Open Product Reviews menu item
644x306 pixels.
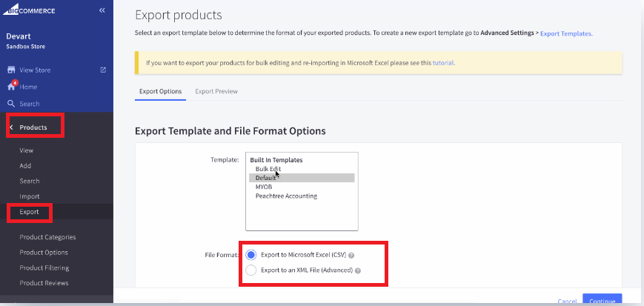44,283
